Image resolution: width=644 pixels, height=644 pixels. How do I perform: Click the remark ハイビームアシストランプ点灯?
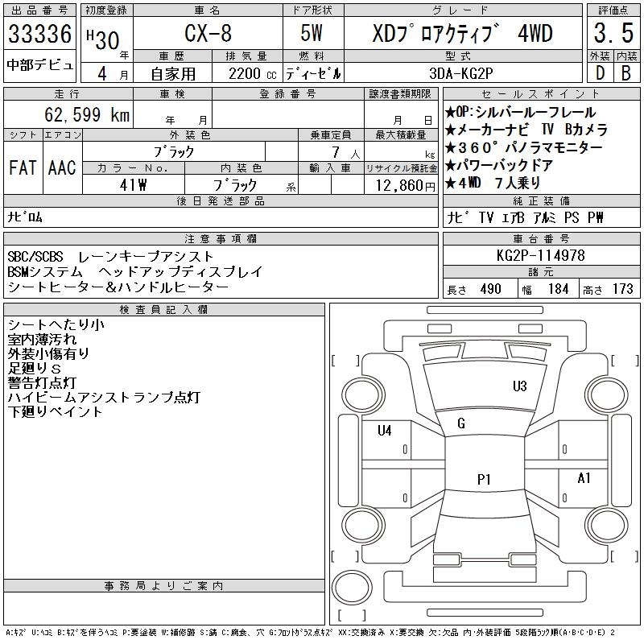(x=104, y=397)
